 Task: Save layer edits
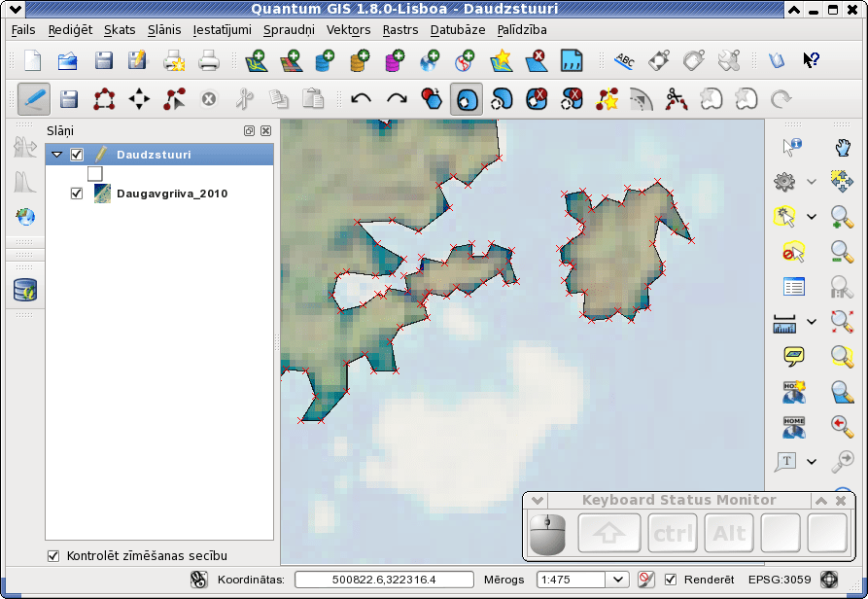pos(69,99)
